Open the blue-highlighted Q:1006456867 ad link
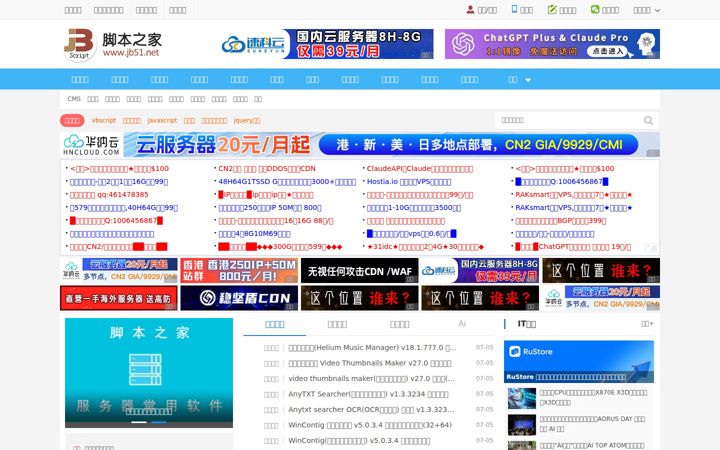The image size is (720, 450). [562, 182]
